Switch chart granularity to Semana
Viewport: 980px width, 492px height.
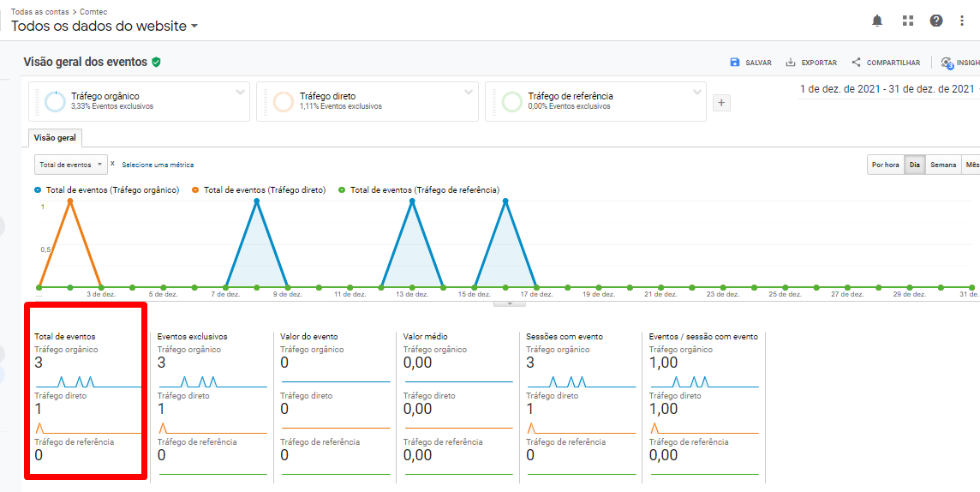tap(942, 165)
